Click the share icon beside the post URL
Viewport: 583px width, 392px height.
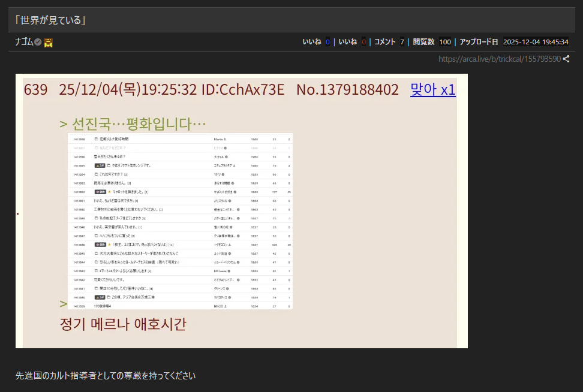(566, 59)
